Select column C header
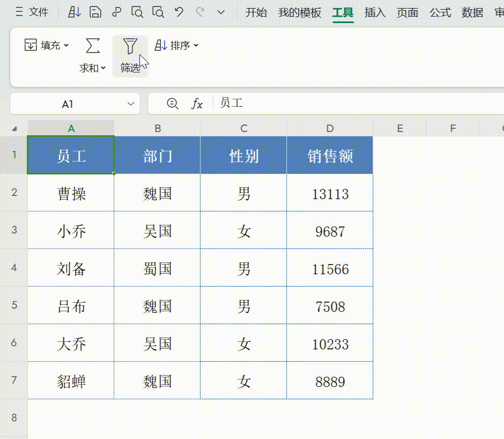Image resolution: width=504 pixels, height=439 pixels. click(x=243, y=128)
